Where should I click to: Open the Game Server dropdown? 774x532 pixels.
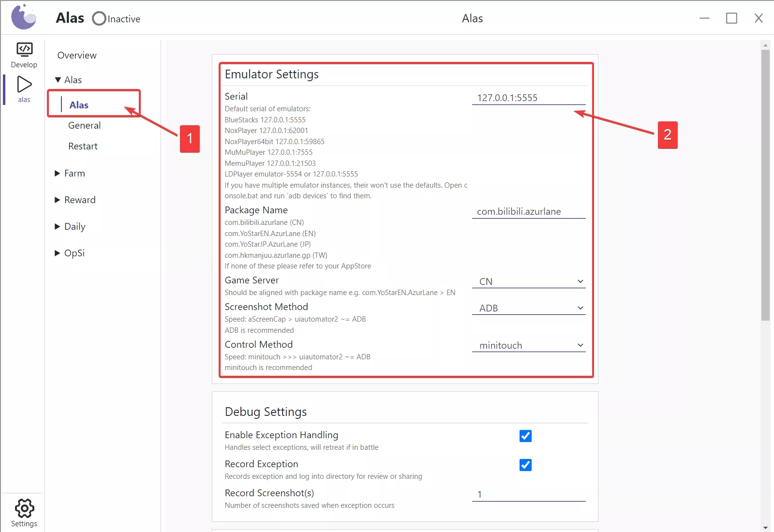(529, 281)
